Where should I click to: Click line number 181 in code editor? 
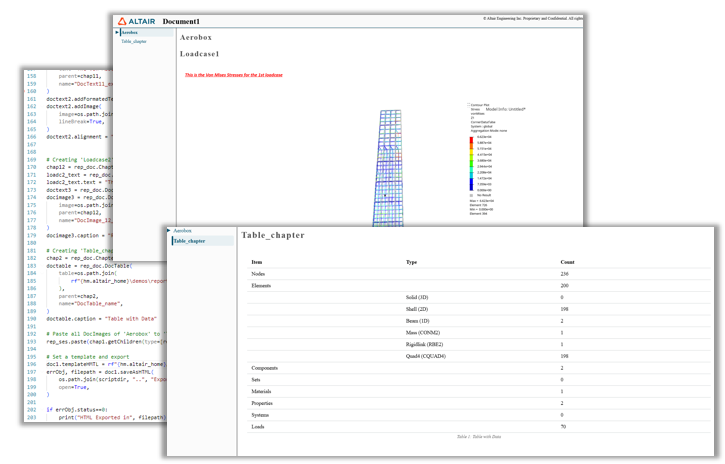pos(31,250)
